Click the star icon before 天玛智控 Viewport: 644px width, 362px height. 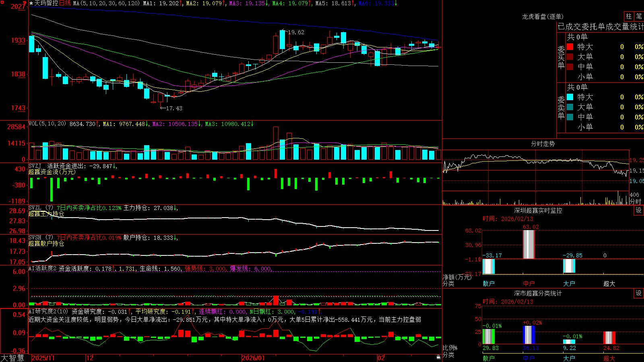click(x=31, y=3)
